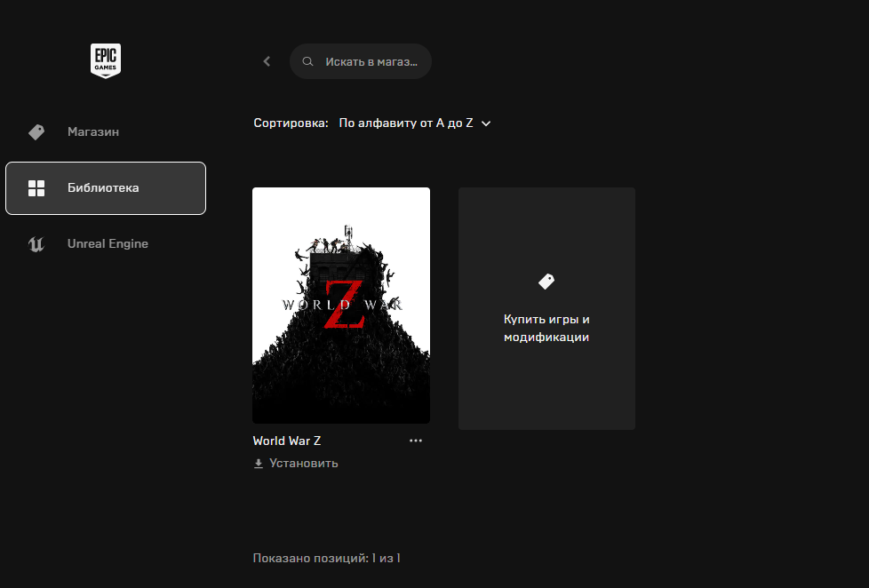Open sorting dropdown По алфавиту от A до Z
This screenshot has height=588, width=869.
(x=415, y=123)
